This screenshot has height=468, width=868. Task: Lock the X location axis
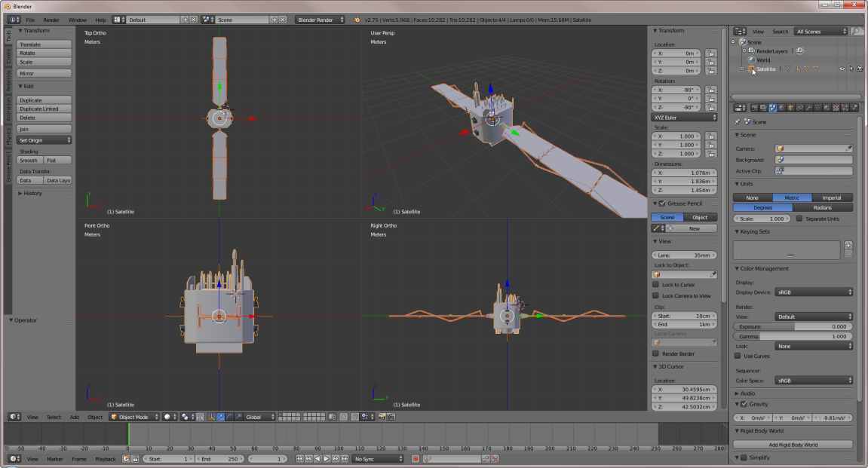pyautogui.click(x=710, y=54)
